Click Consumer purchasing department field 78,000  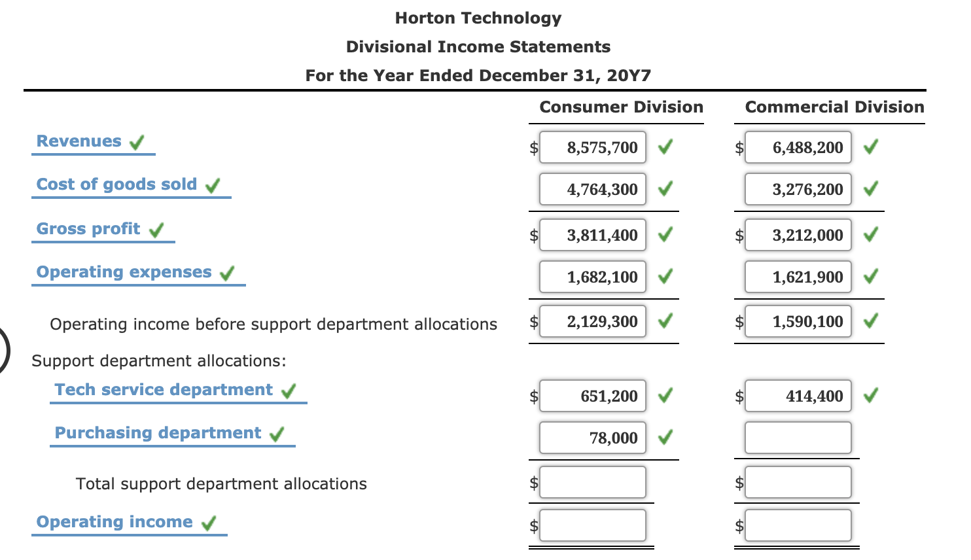(593, 438)
